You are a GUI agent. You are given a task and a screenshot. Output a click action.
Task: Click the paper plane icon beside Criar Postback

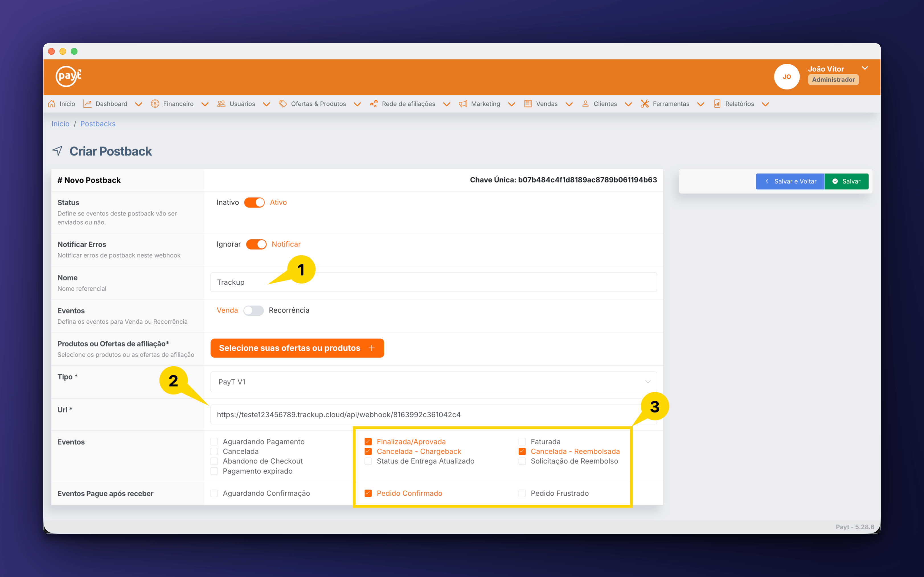tap(57, 151)
